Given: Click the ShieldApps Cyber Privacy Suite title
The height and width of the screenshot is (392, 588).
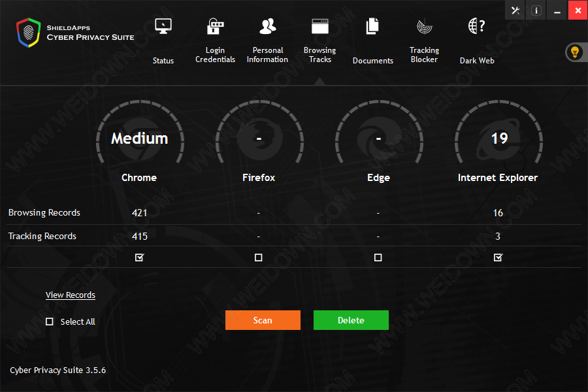Looking at the screenshot, I should 90,33.
